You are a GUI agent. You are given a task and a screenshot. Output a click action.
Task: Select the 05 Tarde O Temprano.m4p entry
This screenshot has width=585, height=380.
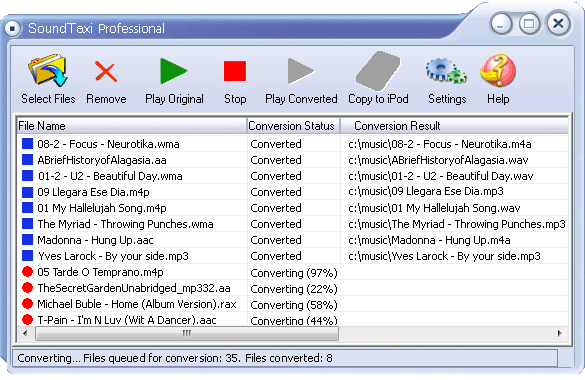point(293,272)
